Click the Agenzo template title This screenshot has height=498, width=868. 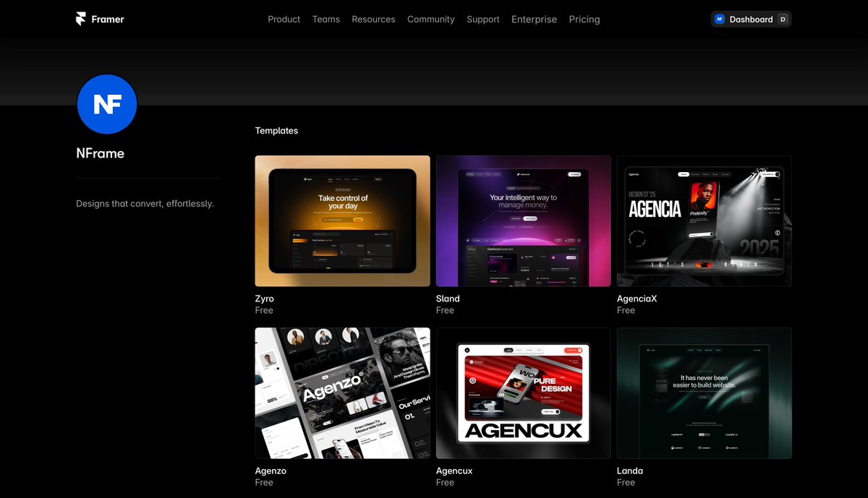(x=271, y=471)
